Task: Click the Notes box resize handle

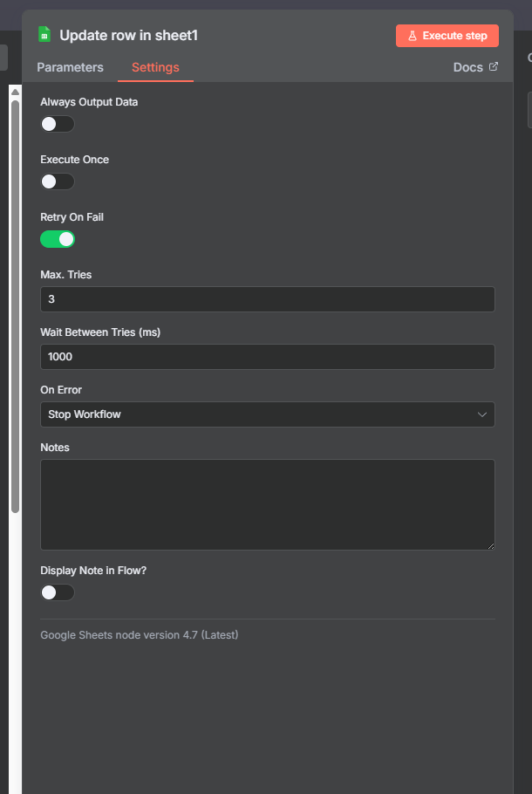Action: click(x=490, y=545)
